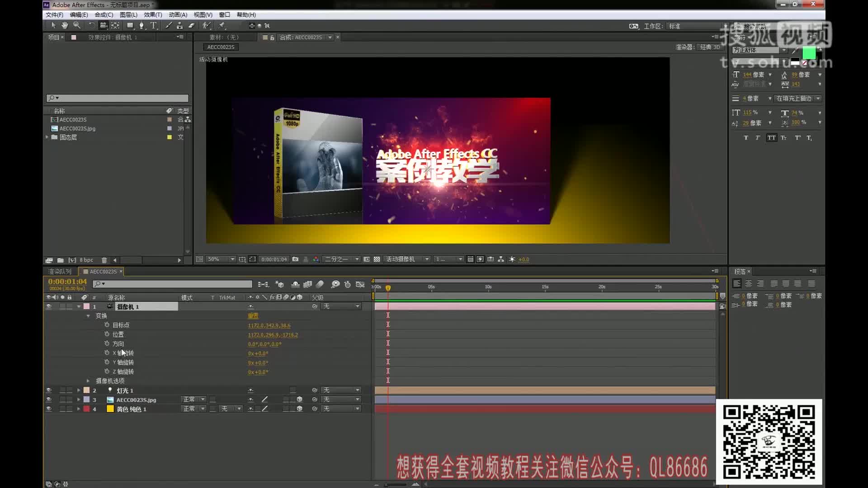The image size is (868, 488).
Task: Toggle stopwatch for 位置 property
Action: (107, 334)
